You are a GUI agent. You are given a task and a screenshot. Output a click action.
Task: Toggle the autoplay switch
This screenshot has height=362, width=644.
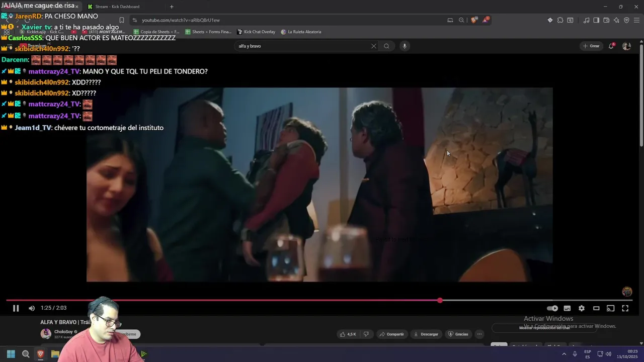coord(552,308)
